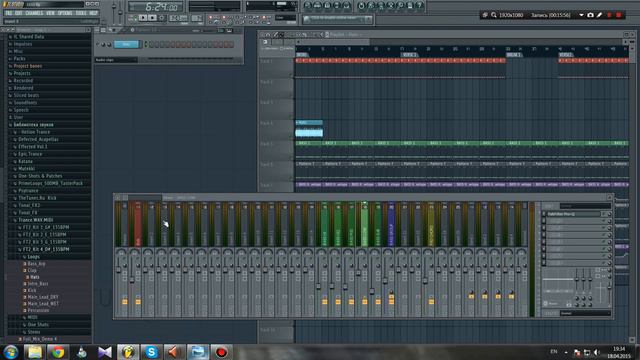Expand the Project bones folder
Viewport: 640px width, 360px height.
point(27,66)
